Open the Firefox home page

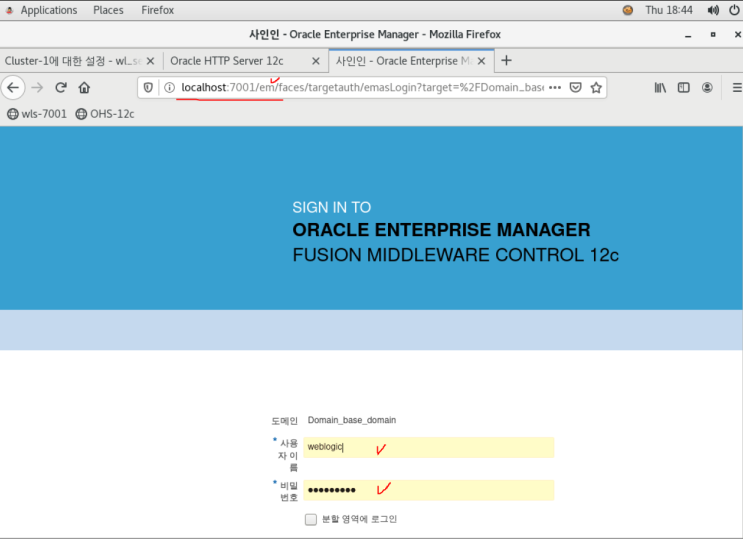point(84,88)
